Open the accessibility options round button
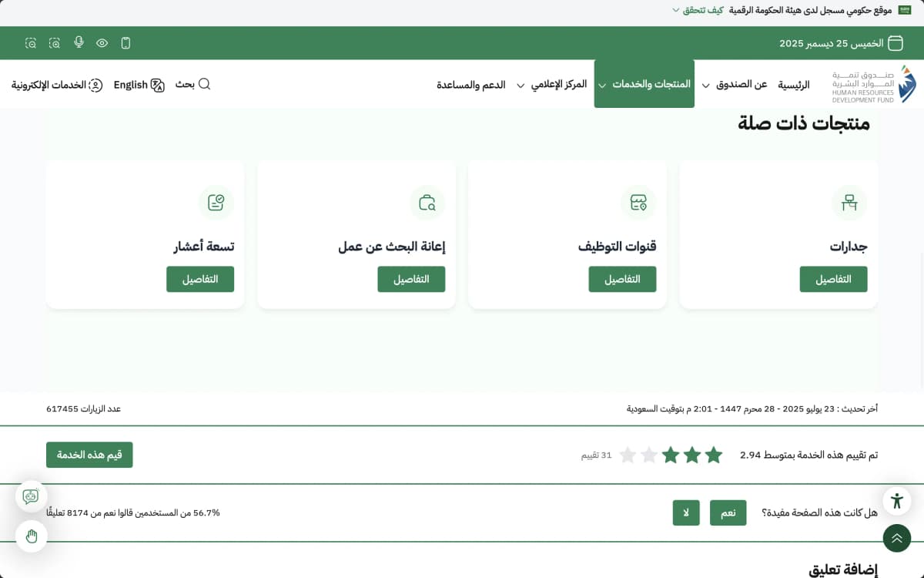924x578 pixels. coord(896,500)
